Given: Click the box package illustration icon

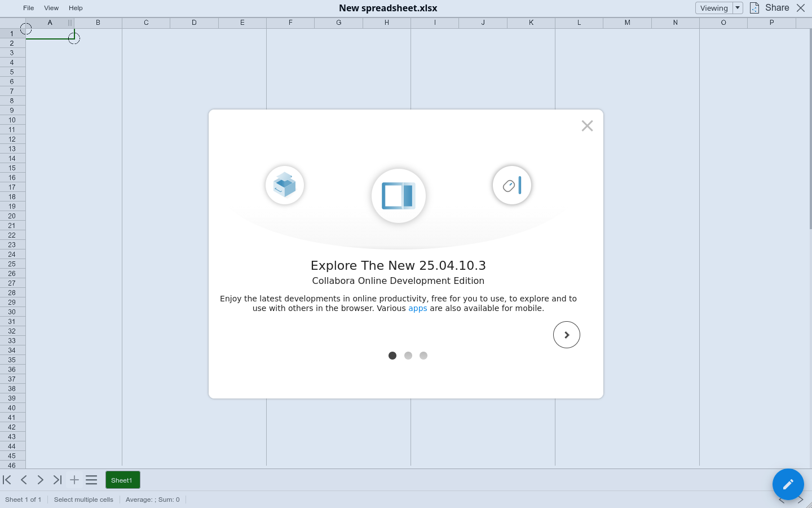Looking at the screenshot, I should [285, 185].
